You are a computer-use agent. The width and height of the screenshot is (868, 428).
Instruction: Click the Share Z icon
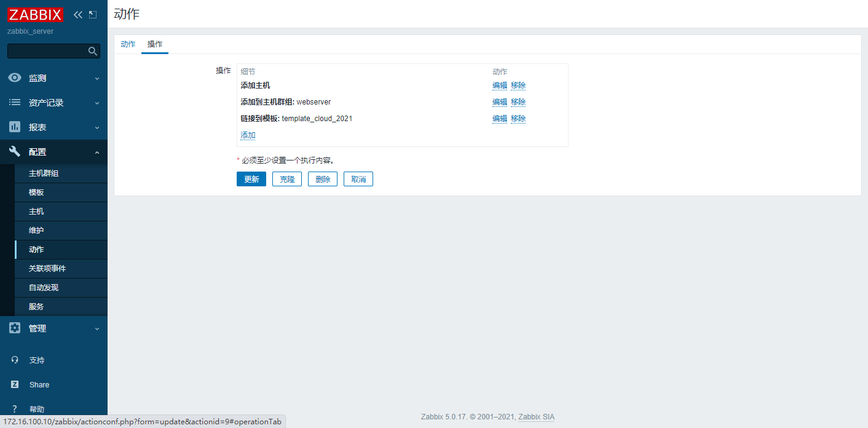15,385
